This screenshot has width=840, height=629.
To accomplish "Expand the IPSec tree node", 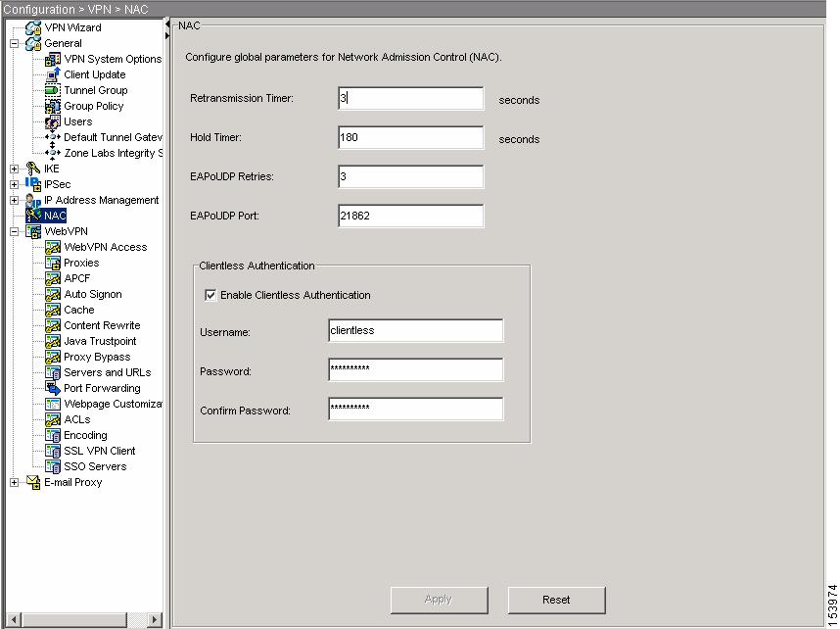I will click(x=15, y=184).
